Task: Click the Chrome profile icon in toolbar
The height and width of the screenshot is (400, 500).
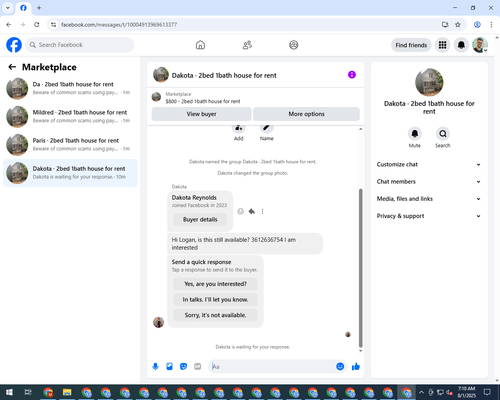Action: [x=477, y=25]
